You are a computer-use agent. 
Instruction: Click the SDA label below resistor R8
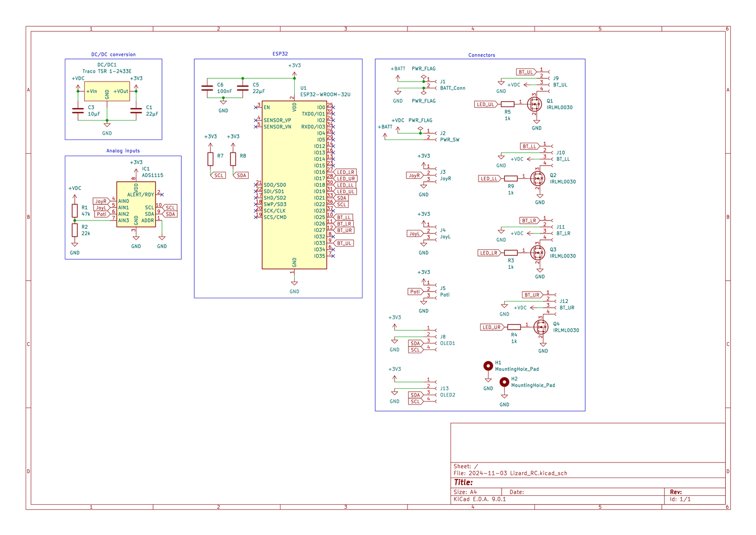[240, 176]
